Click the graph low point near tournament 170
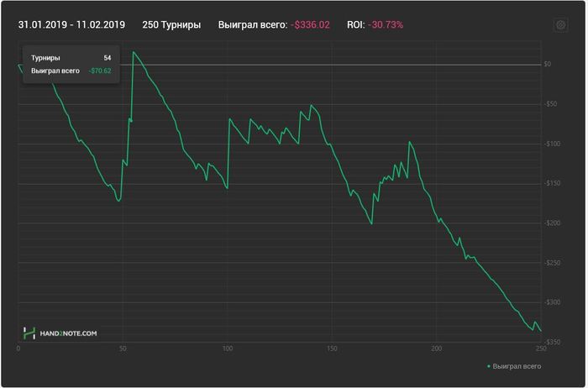588x388 pixels. point(371,223)
